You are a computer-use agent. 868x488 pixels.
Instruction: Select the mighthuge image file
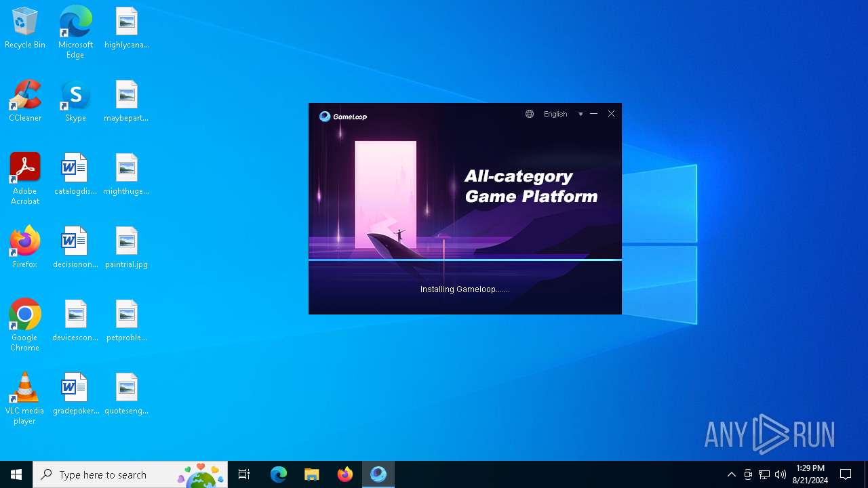[x=127, y=175]
